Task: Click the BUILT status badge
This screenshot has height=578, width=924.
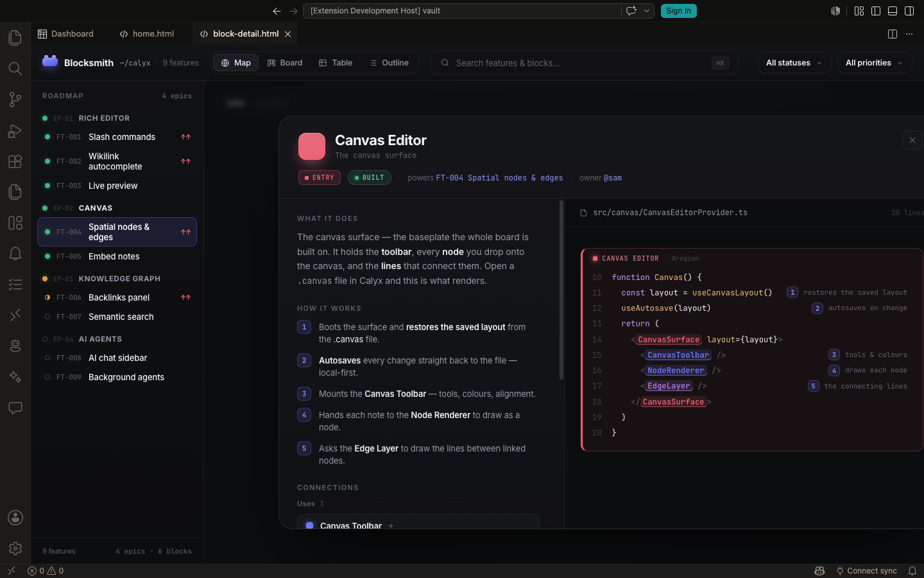Action: 370,178
